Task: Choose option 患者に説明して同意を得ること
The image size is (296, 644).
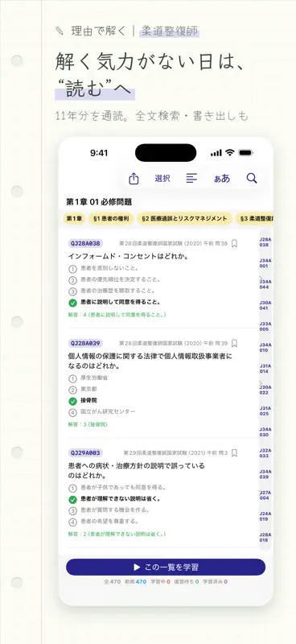Action: tap(114, 303)
